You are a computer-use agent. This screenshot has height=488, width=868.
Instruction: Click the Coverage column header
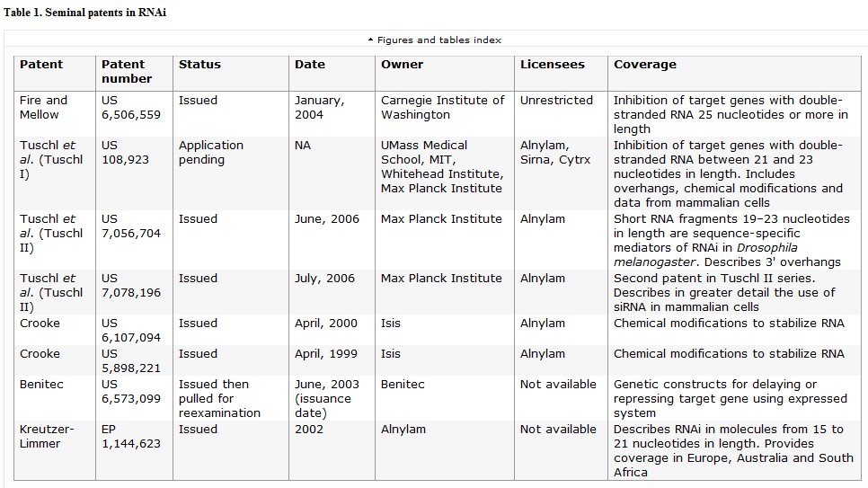click(644, 65)
